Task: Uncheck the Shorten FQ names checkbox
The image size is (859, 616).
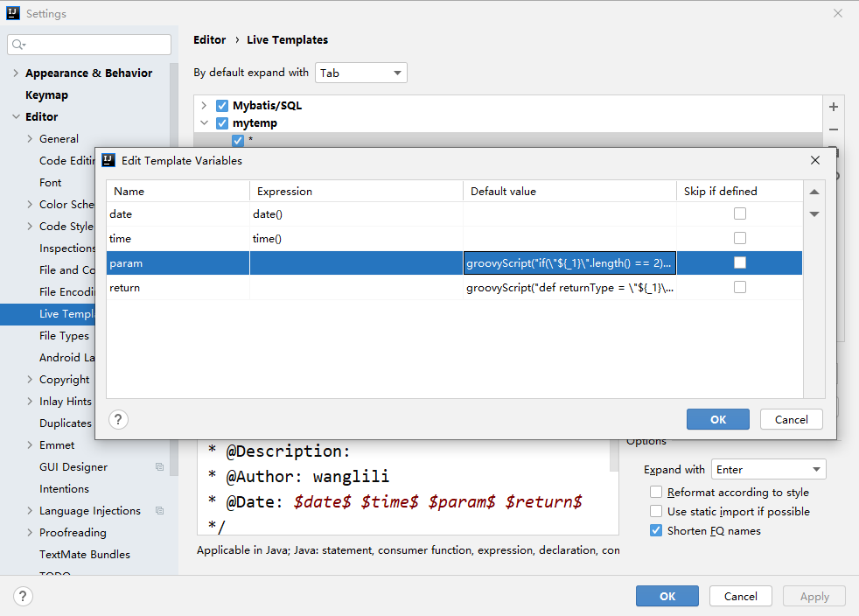Action: (x=656, y=530)
